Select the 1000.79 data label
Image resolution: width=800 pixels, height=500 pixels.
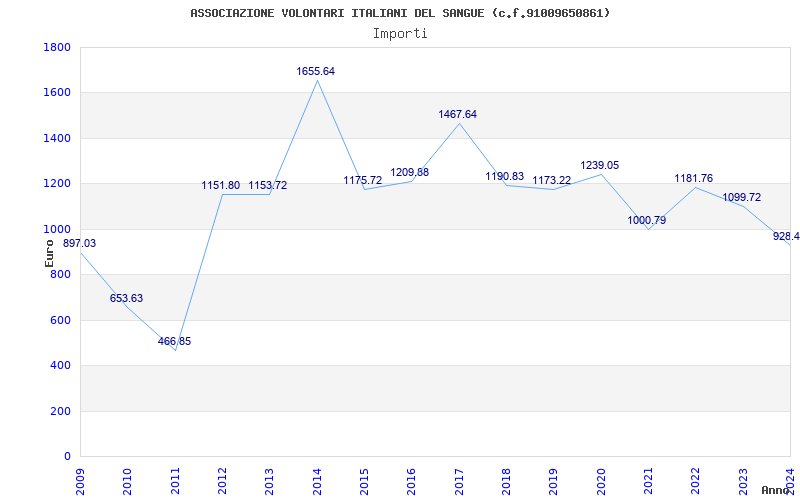pyautogui.click(x=646, y=221)
